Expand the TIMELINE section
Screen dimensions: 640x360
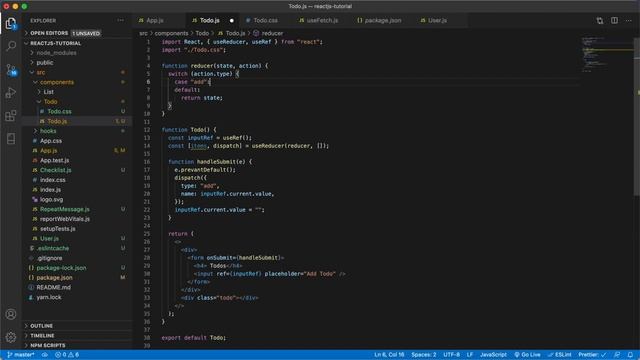[42, 336]
